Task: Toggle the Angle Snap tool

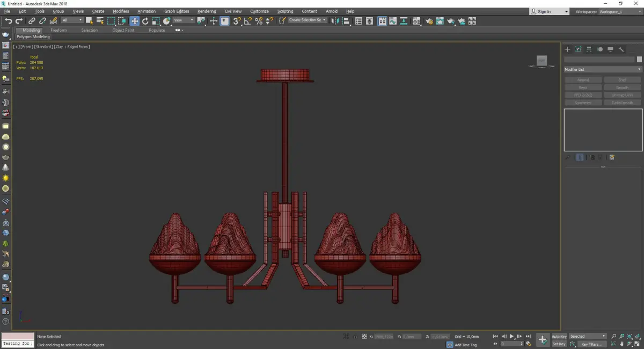Action: click(247, 21)
